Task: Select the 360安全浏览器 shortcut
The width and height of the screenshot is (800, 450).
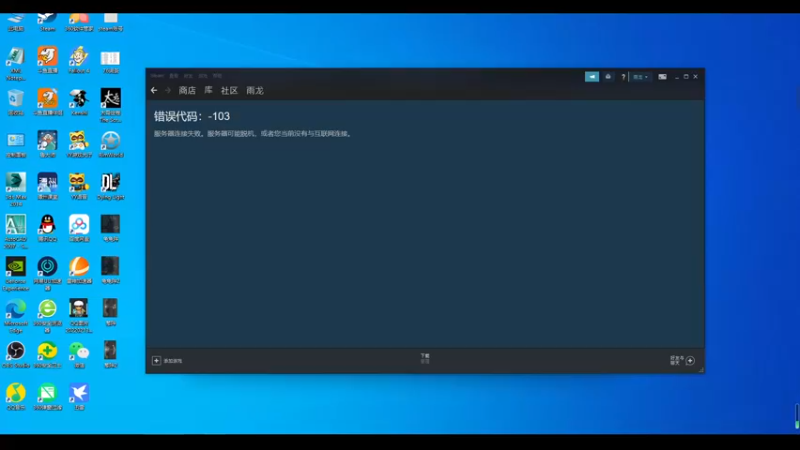Action: pos(47,316)
